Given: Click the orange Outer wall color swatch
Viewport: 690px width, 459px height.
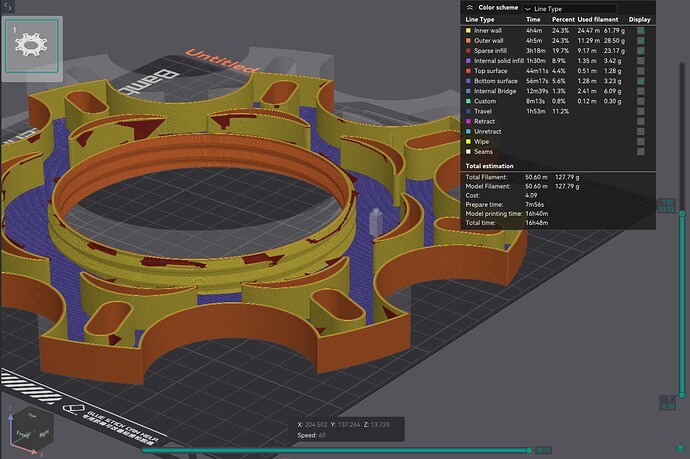Looking at the screenshot, I should [x=468, y=40].
